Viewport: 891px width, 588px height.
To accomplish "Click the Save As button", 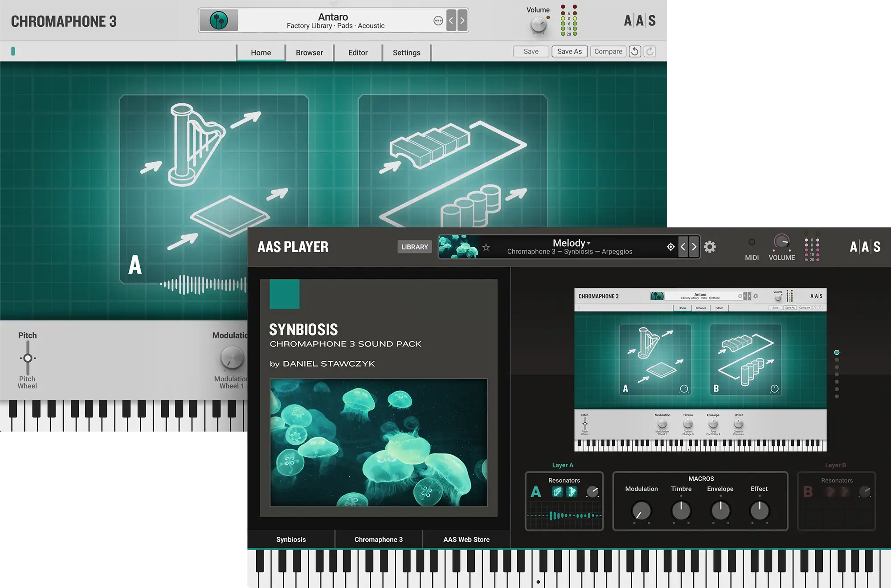I will click(570, 52).
